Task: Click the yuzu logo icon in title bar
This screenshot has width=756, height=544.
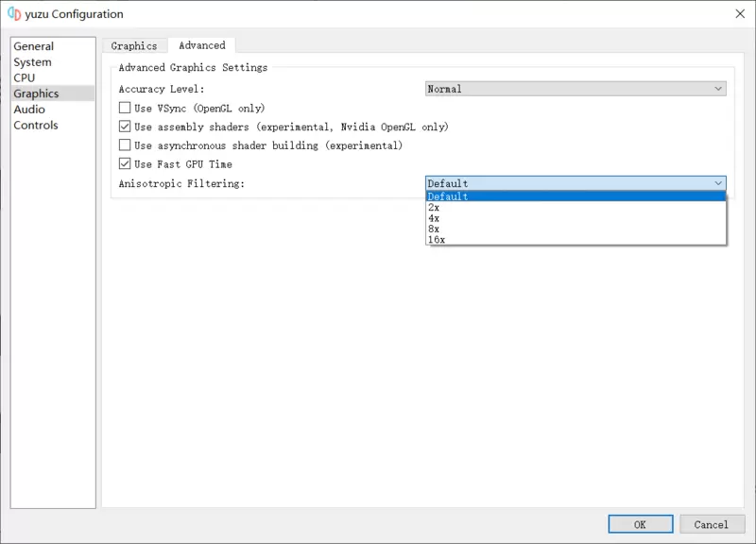Action: [x=14, y=14]
